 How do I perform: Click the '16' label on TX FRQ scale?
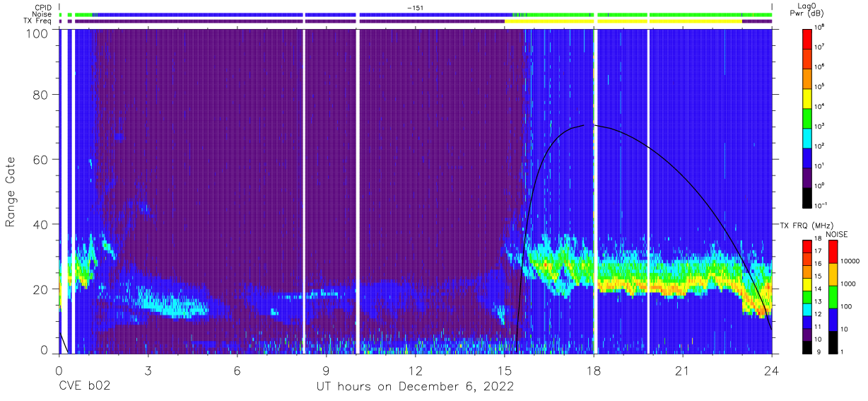[819, 264]
